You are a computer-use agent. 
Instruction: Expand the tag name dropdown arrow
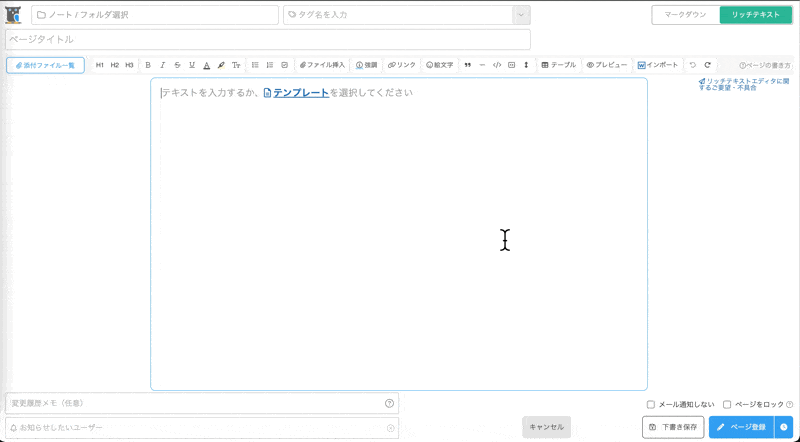pyautogui.click(x=521, y=15)
